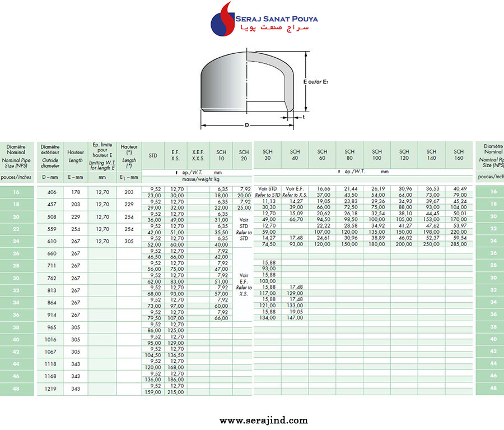The height and width of the screenshot is (430, 504).
Task: Click the SCH 100 column header
Action: pos(377,155)
